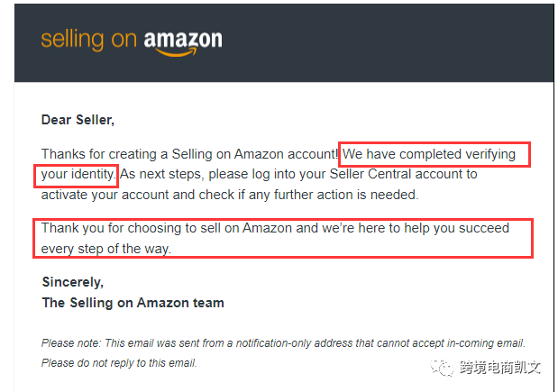The image size is (558, 392).
Task: Click the dark email header banner
Action: tap(284, 43)
